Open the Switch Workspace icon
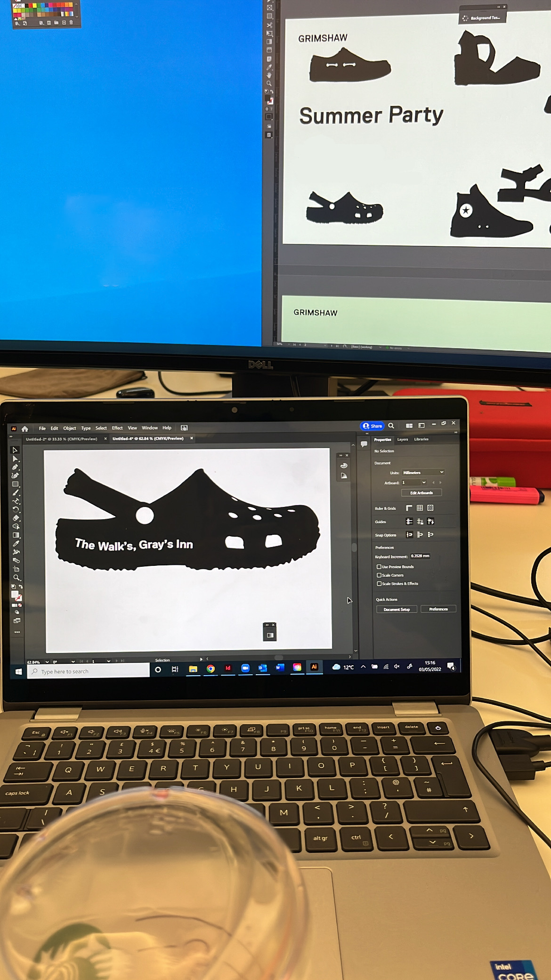Image resolution: width=551 pixels, height=980 pixels. tap(421, 425)
